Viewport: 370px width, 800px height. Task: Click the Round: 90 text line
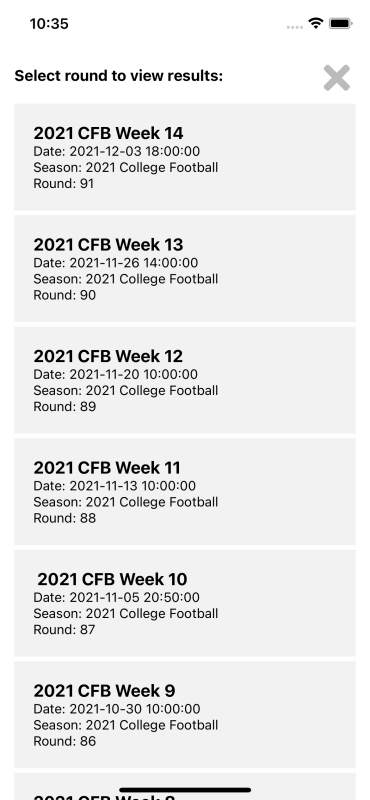click(x=64, y=295)
